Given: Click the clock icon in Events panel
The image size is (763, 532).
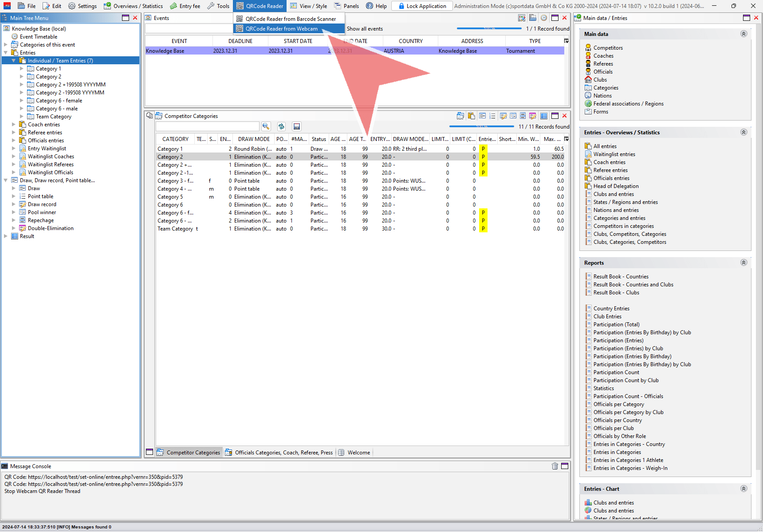Looking at the screenshot, I should [x=543, y=18].
